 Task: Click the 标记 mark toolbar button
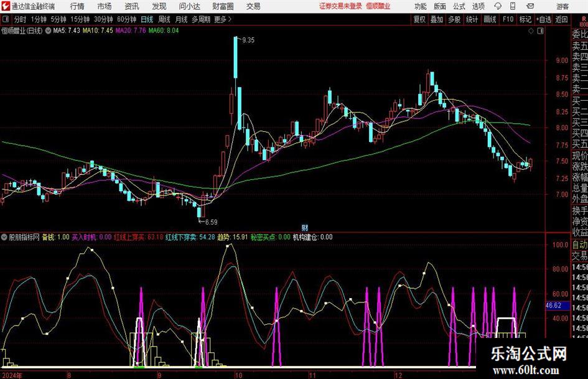pos(525,19)
